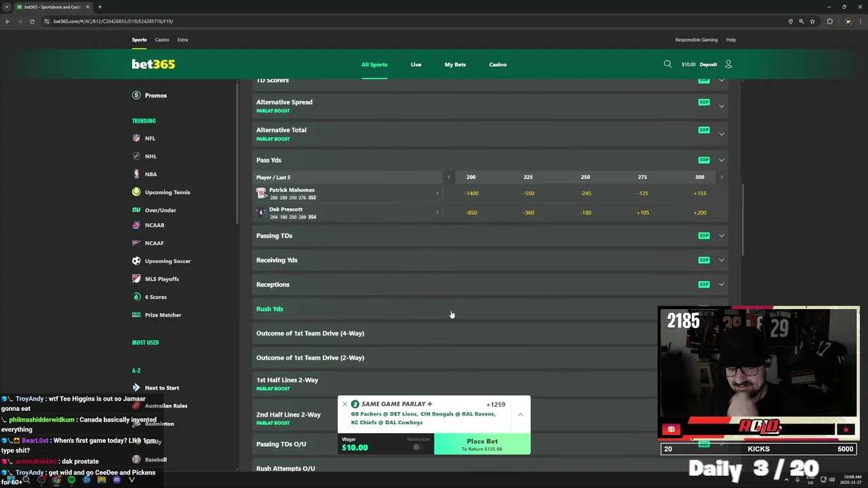This screenshot has height=488, width=868.
Task: Expand the Alternative Spread market
Action: tap(722, 106)
